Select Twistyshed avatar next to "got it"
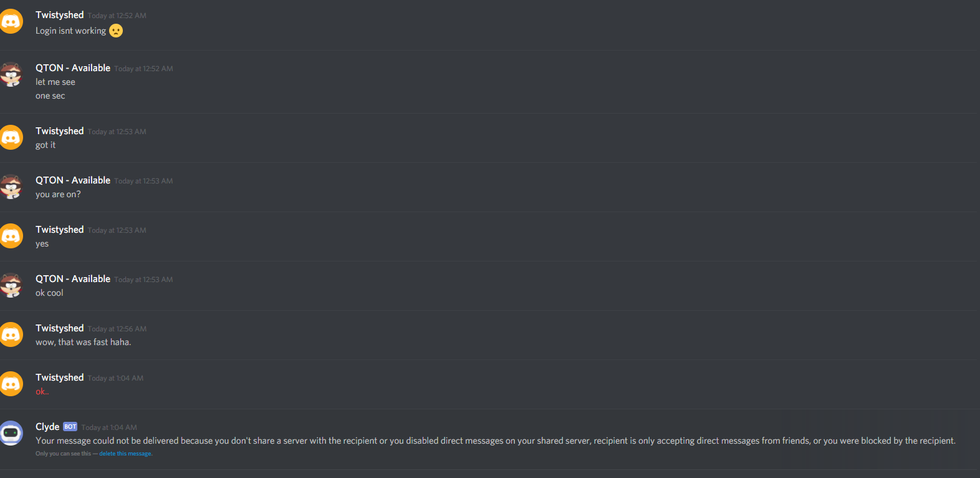 (11, 137)
